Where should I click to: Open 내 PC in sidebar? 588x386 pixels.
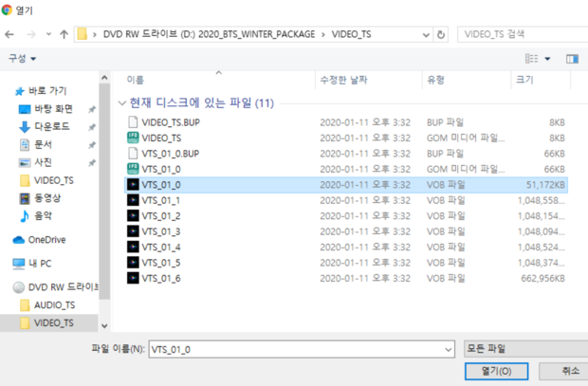[x=32, y=264]
